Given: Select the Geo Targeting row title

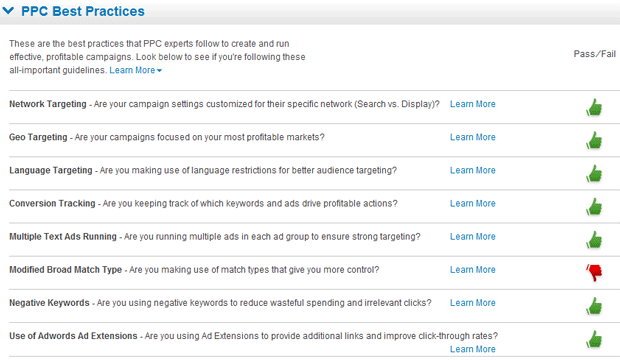Looking at the screenshot, I should (38, 137).
